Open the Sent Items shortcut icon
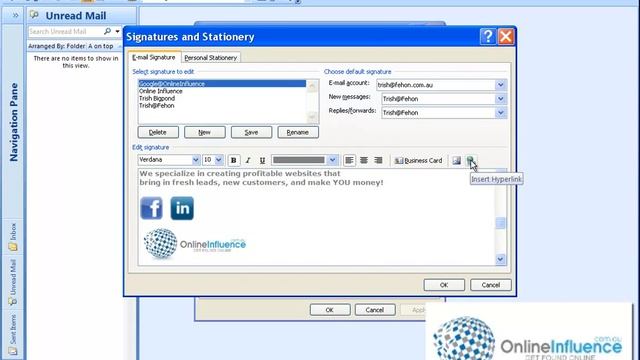 [13, 351]
